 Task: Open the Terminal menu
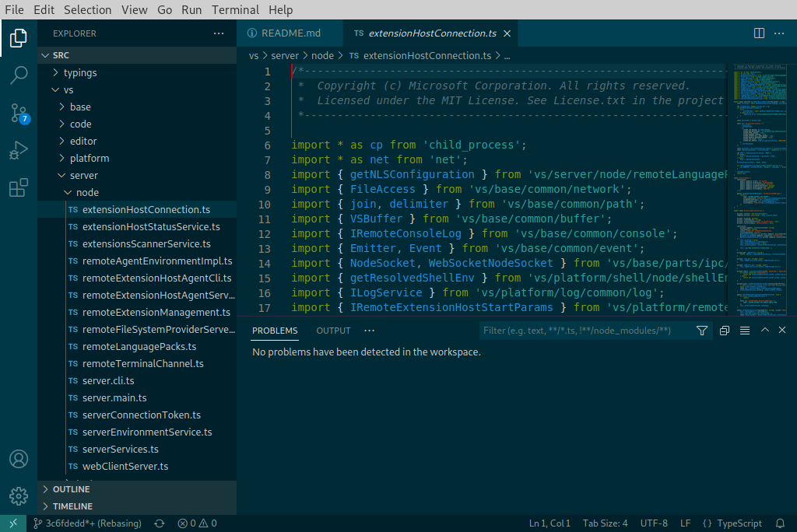click(235, 9)
